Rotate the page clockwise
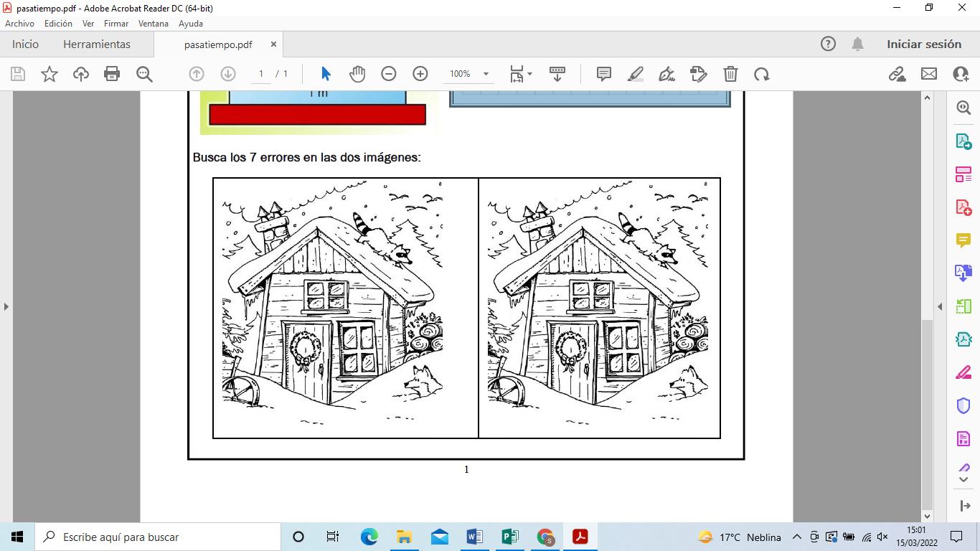This screenshot has height=551, width=980. pyautogui.click(x=761, y=74)
